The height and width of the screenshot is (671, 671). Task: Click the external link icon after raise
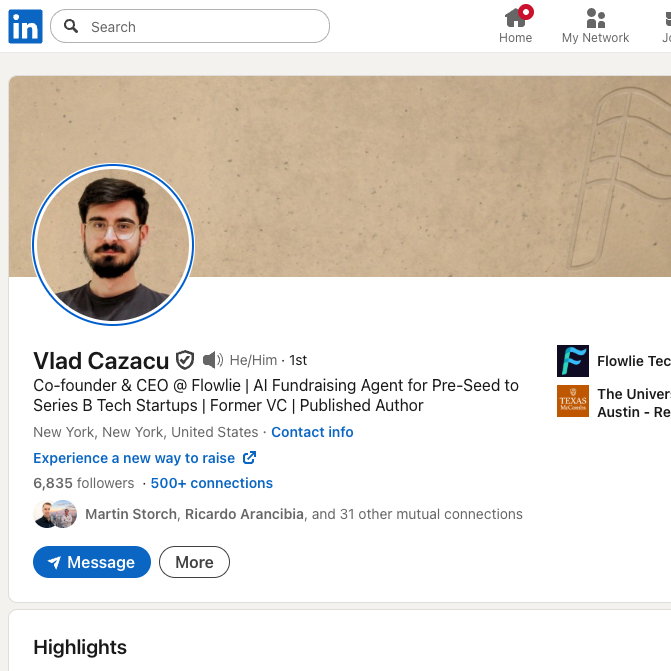click(250, 458)
